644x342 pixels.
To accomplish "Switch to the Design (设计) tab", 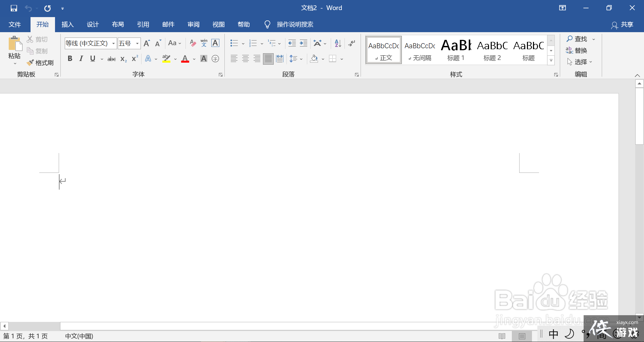I will point(93,24).
